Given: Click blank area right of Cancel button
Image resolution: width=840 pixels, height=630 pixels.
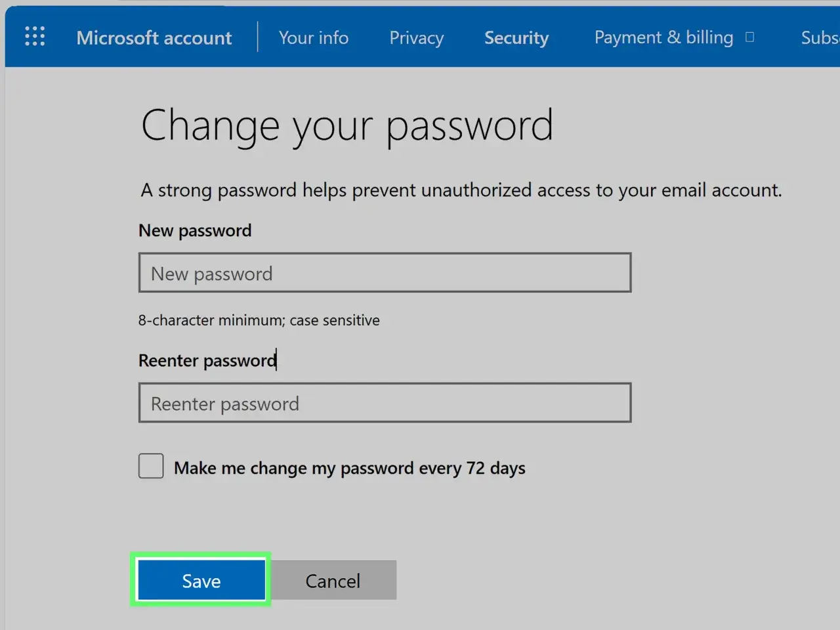Looking at the screenshot, I should click(x=591, y=580).
